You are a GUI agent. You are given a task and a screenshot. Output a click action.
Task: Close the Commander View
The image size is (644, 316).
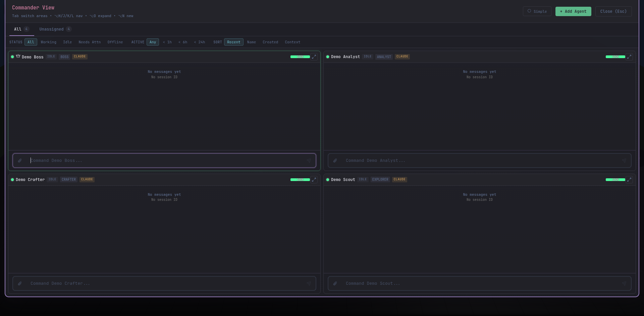pos(613,11)
